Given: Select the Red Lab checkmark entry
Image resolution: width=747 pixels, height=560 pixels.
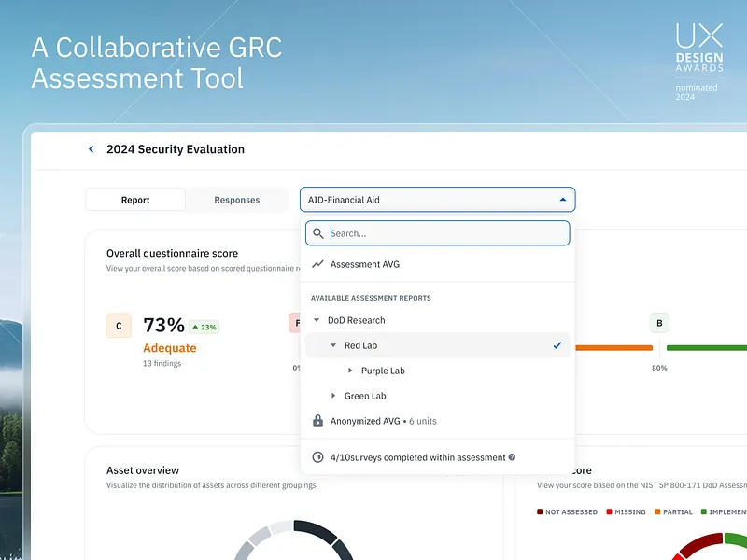Looking at the screenshot, I should [x=557, y=345].
